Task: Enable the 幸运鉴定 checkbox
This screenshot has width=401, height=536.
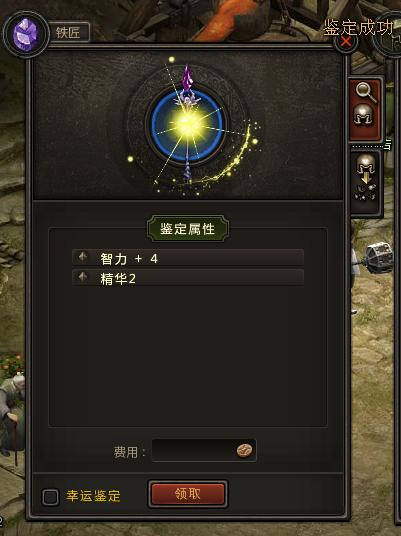Action: click(x=50, y=496)
